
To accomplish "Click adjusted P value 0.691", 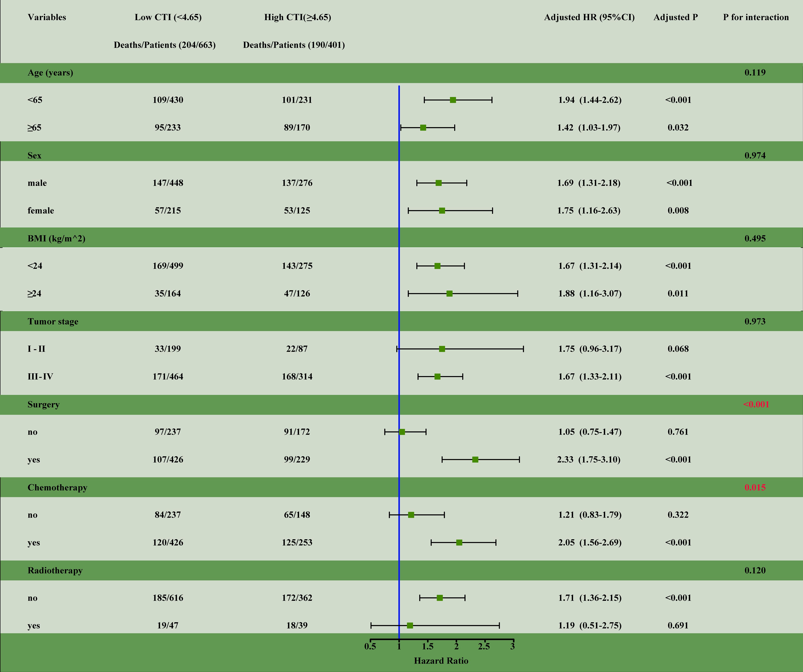I will tap(678, 626).
